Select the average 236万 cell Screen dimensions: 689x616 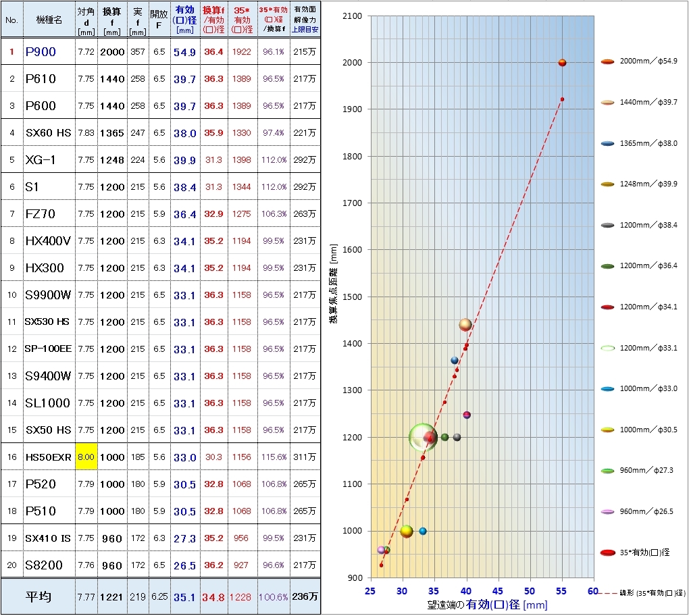click(305, 596)
